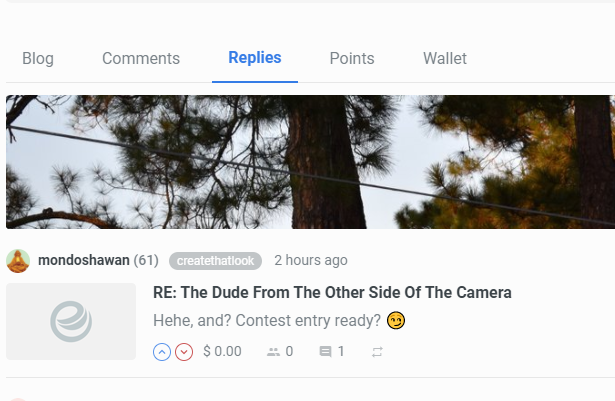
Task: Click mondoshawan's profile avatar
Action: click(x=18, y=261)
